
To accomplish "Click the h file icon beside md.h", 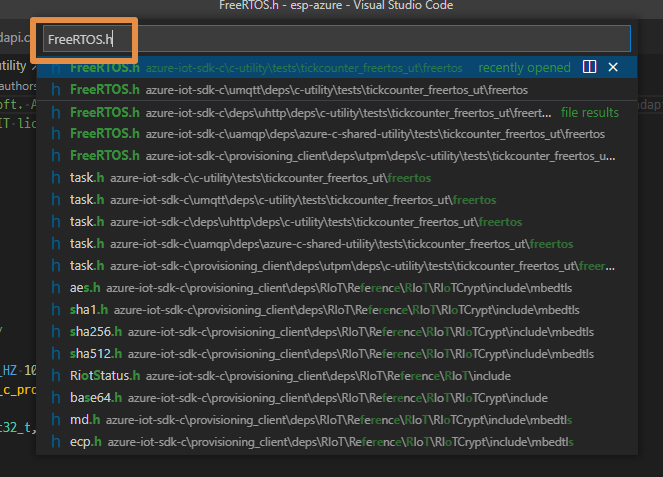I will point(56,419).
